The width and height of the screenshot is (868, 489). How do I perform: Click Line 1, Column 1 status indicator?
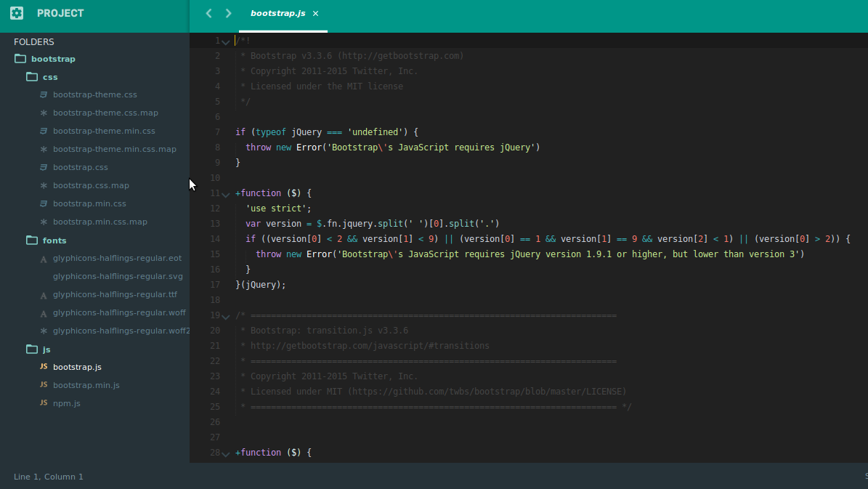48,477
